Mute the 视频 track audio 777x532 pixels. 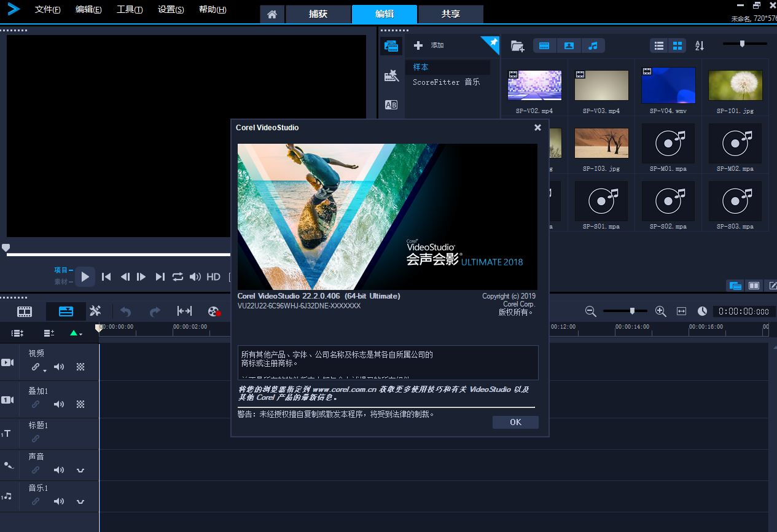(59, 367)
